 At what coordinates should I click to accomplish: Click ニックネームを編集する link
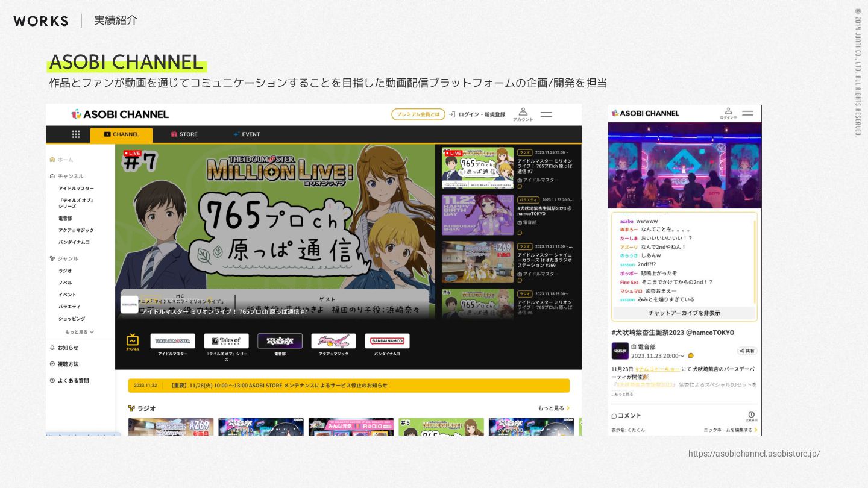731,430
